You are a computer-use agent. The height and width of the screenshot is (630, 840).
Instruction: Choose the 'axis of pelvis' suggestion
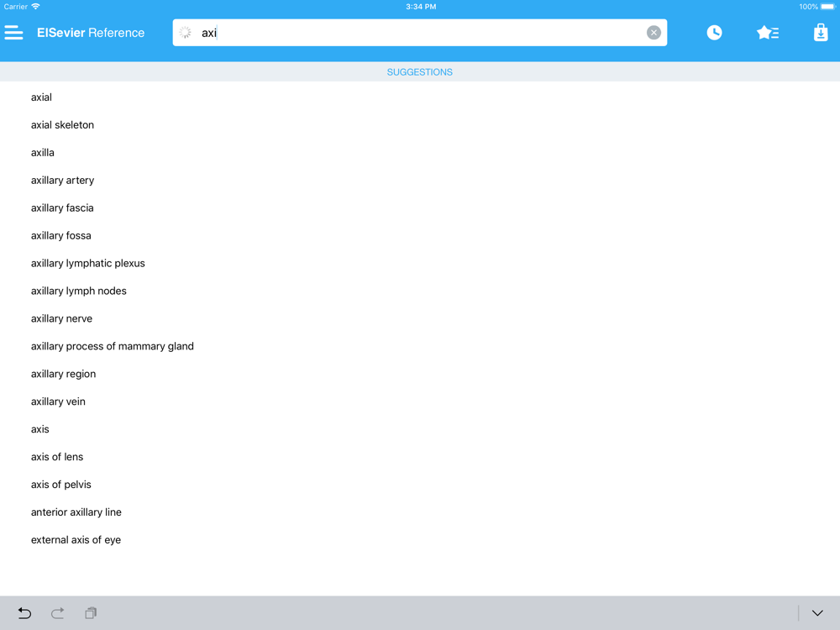[x=61, y=485]
